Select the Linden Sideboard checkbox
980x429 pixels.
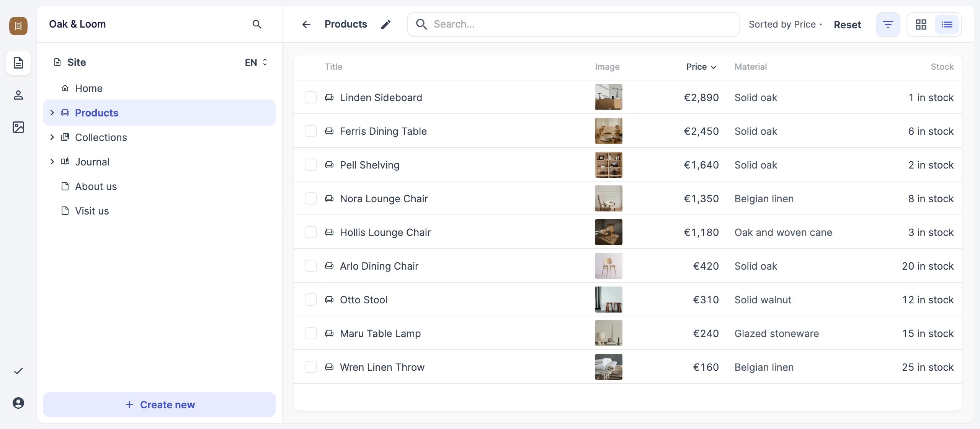click(311, 97)
